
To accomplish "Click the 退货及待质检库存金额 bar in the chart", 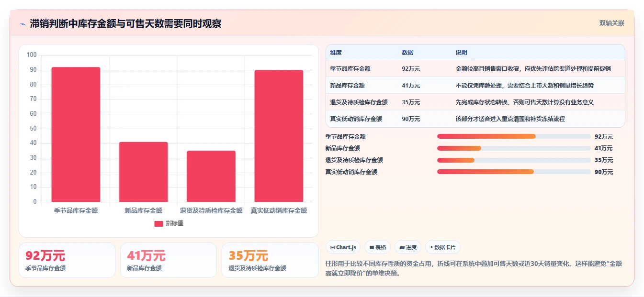I will click(x=211, y=176).
